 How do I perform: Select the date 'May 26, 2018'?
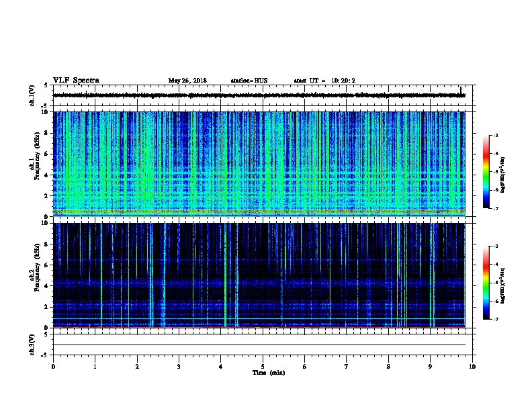(187, 81)
